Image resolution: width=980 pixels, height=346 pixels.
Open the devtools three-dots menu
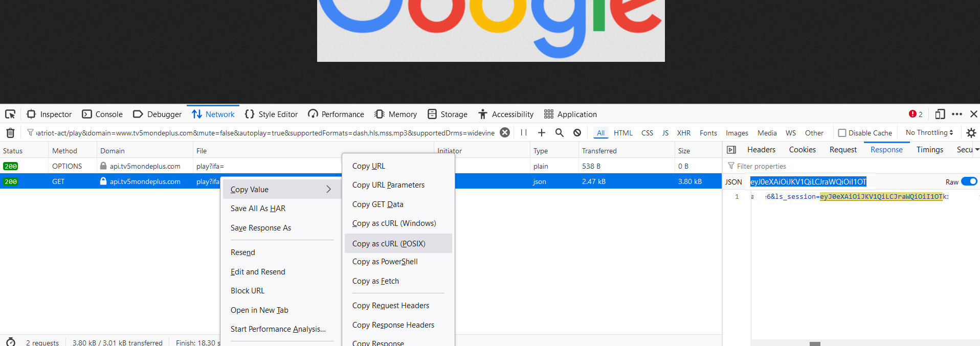[957, 114]
